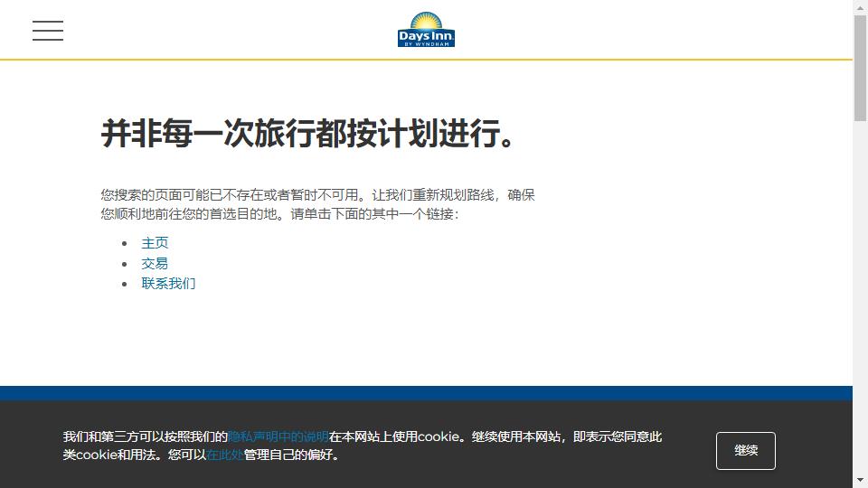Follow the 联系我们 link
868x488 pixels.
coord(168,284)
